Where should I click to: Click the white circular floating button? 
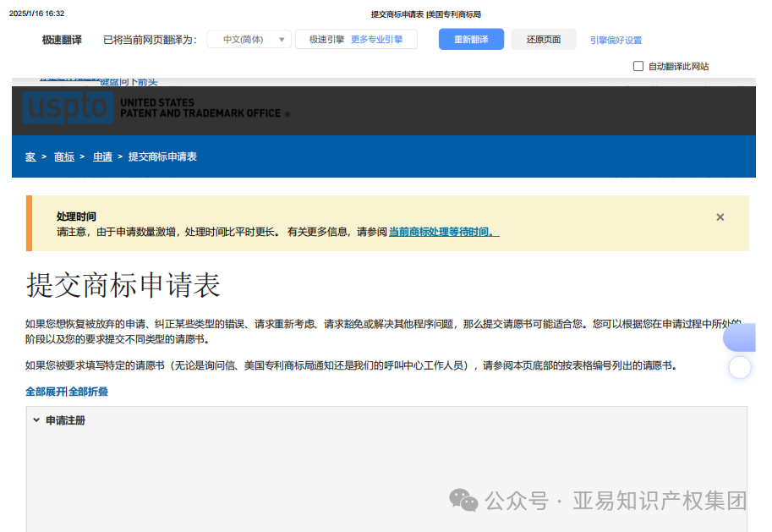(x=740, y=367)
